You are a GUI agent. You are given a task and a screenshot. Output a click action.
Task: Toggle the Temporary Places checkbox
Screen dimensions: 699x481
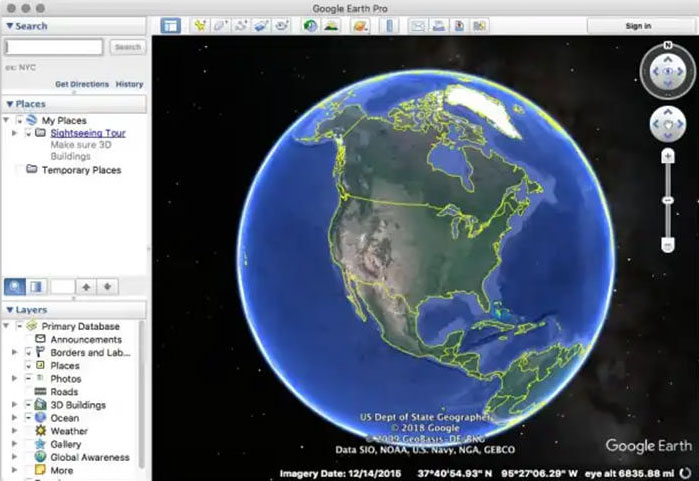[x=20, y=170]
